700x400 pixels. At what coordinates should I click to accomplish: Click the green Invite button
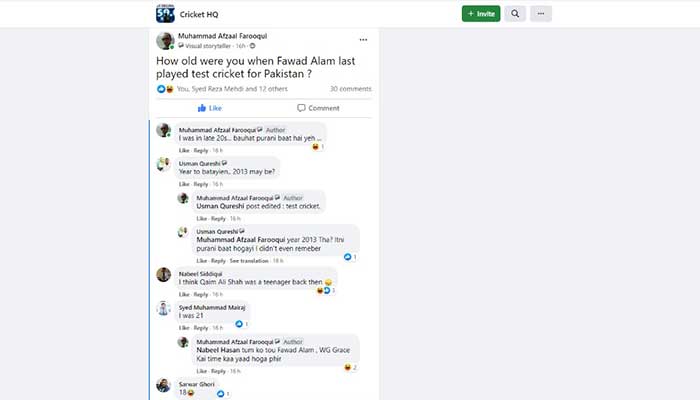(x=481, y=14)
